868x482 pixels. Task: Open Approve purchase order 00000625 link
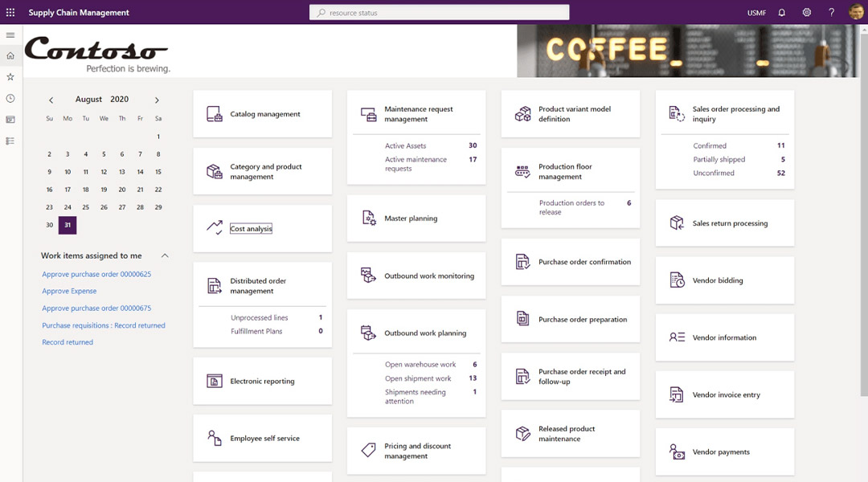click(96, 275)
